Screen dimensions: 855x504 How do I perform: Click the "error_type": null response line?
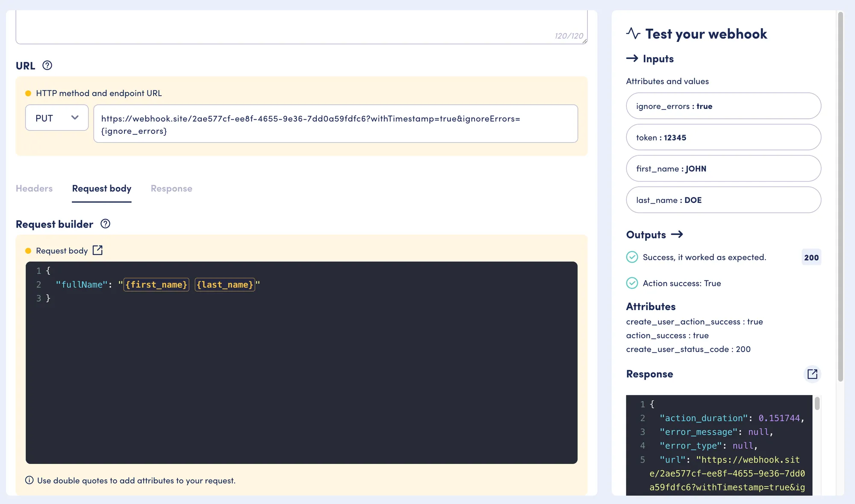[x=709, y=445]
